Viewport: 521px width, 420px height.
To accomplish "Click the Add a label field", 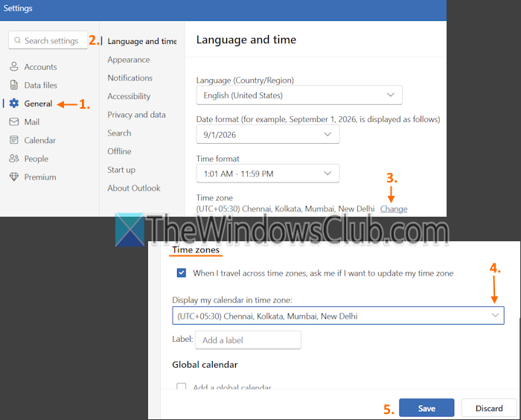I will point(248,340).
